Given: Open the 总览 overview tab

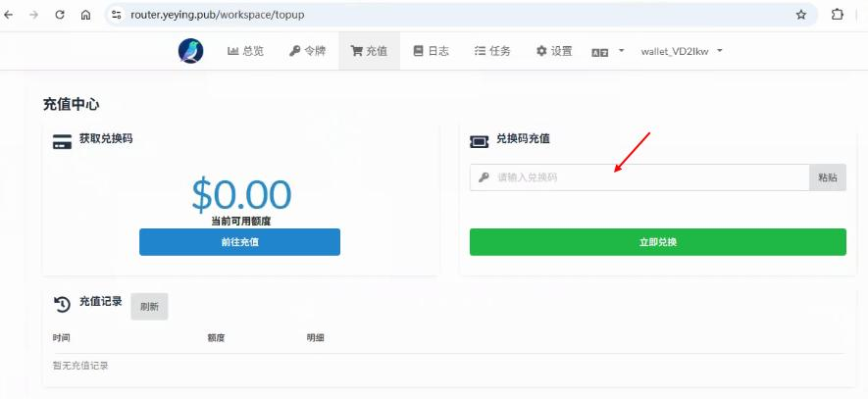Looking at the screenshot, I should coord(245,51).
